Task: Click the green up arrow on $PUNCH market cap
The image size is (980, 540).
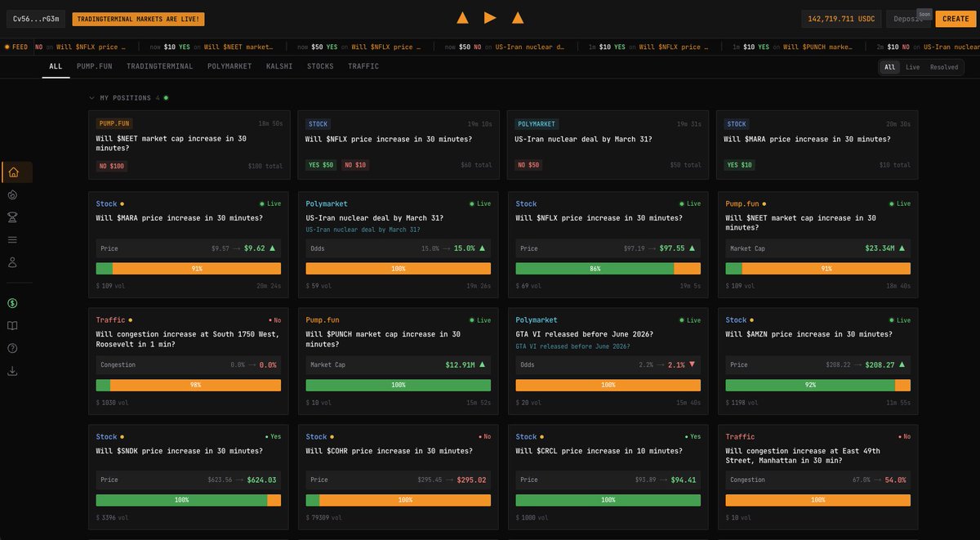Action: pos(483,364)
